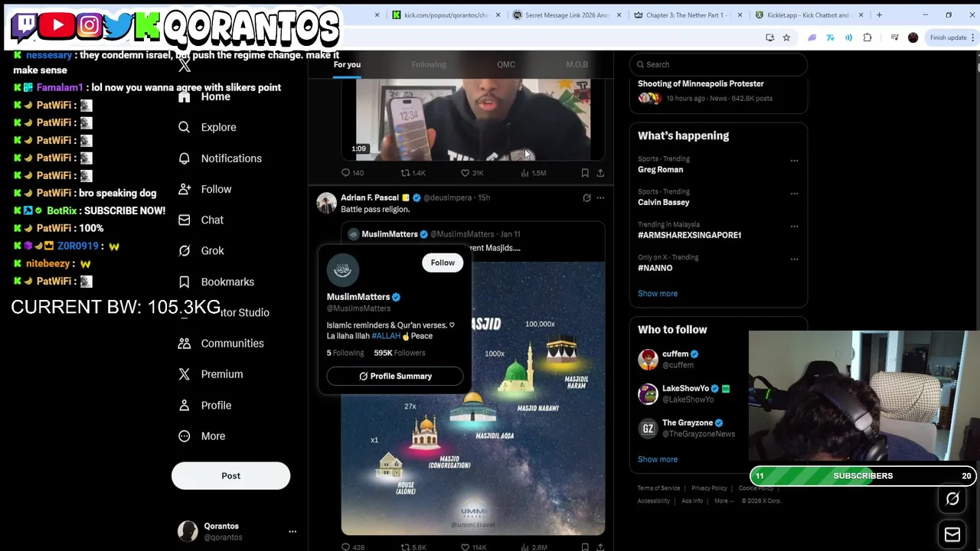Open the Home icon in X sidebar
Screen dimensions: 980x551
pos(184,97)
